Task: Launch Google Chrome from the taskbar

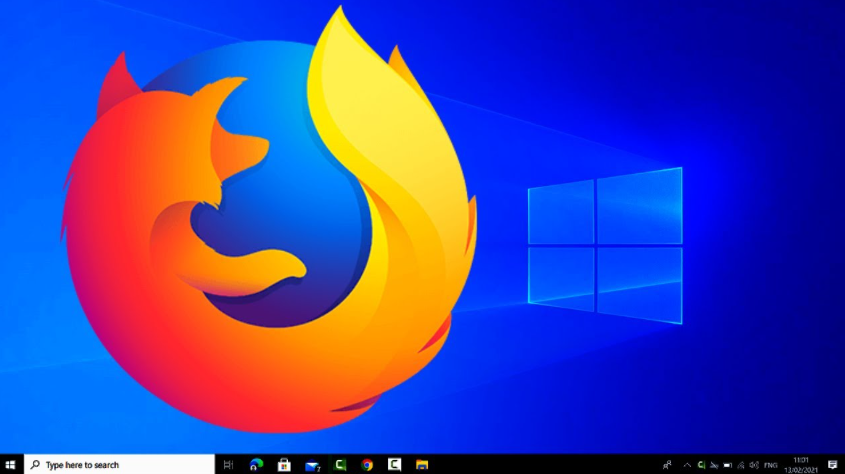Action: point(367,464)
